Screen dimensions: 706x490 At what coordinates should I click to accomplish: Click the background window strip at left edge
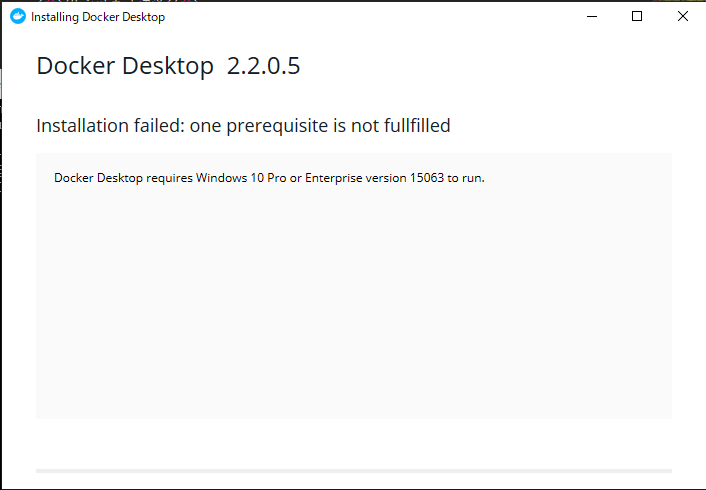click(1, 135)
